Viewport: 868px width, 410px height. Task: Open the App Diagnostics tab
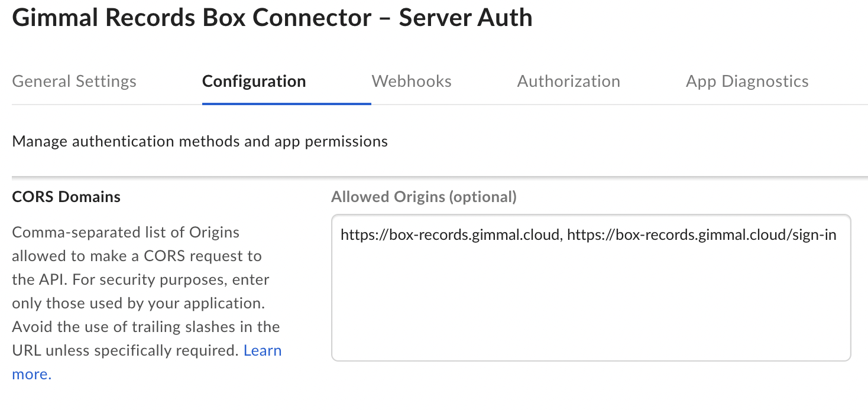747,81
